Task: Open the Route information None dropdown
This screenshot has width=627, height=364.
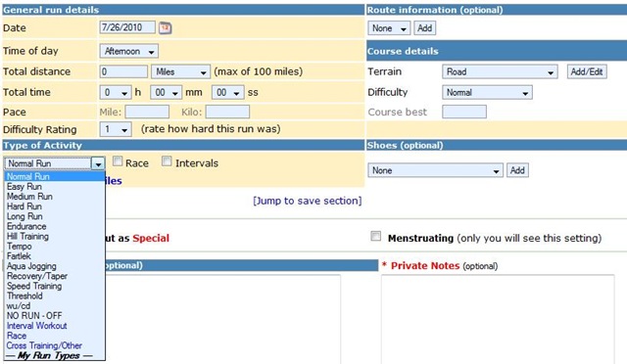Action: point(389,28)
